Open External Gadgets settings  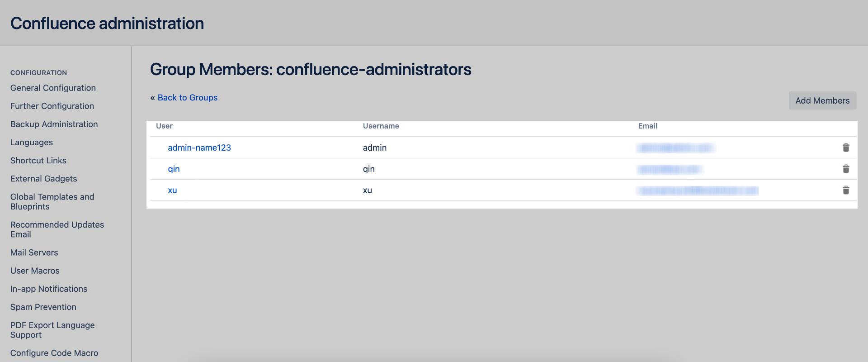43,178
